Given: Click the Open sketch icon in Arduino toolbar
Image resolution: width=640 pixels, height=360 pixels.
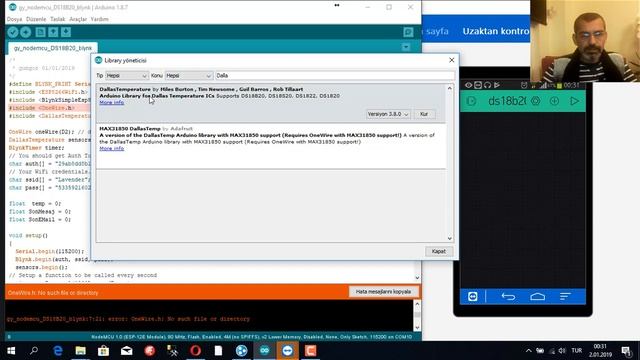Looking at the screenshot, I should coord(53,32).
